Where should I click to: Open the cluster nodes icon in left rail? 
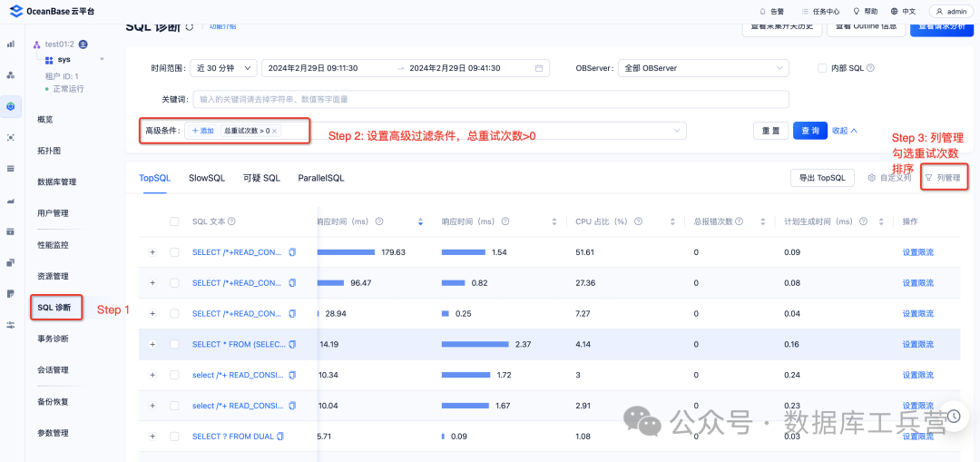tap(10, 75)
